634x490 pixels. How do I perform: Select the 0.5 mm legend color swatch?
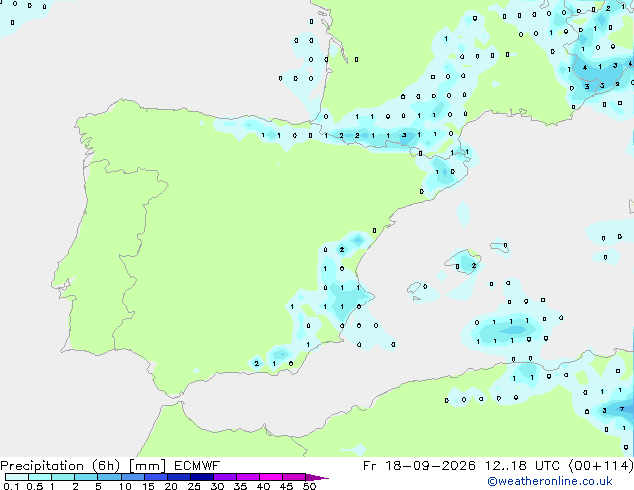tap(40, 477)
